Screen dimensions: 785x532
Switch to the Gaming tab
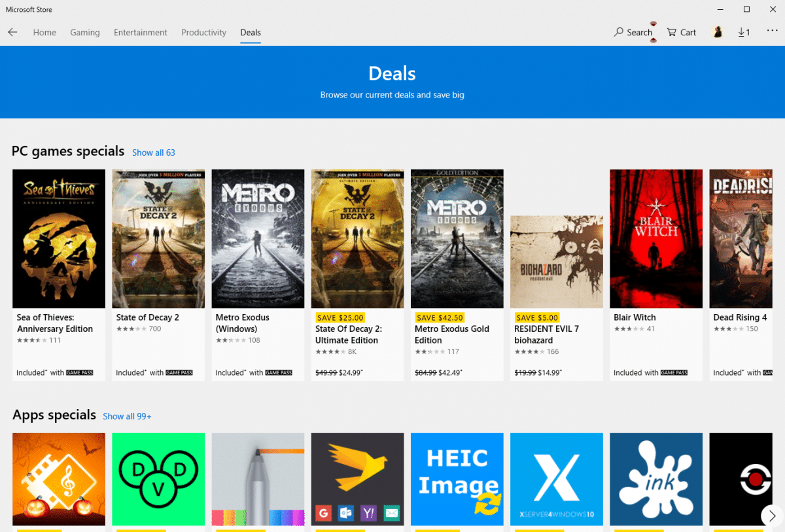pyautogui.click(x=85, y=32)
